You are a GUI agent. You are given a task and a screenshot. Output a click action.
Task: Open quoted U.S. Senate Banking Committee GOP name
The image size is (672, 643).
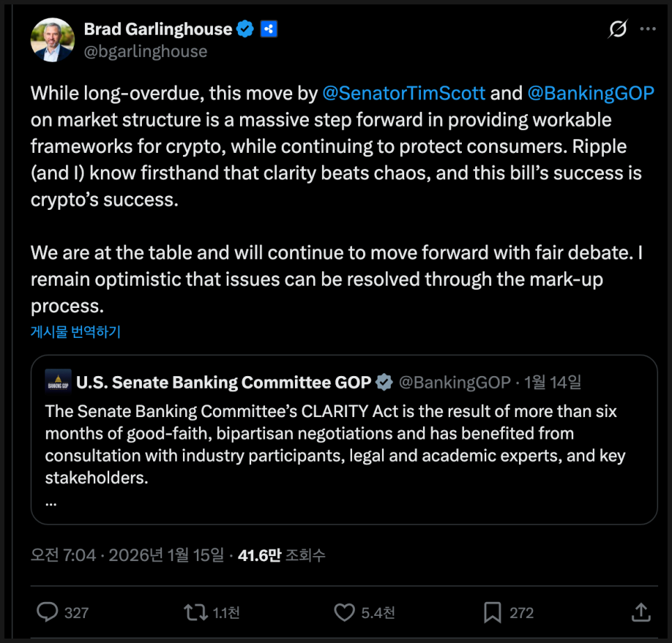point(223,382)
